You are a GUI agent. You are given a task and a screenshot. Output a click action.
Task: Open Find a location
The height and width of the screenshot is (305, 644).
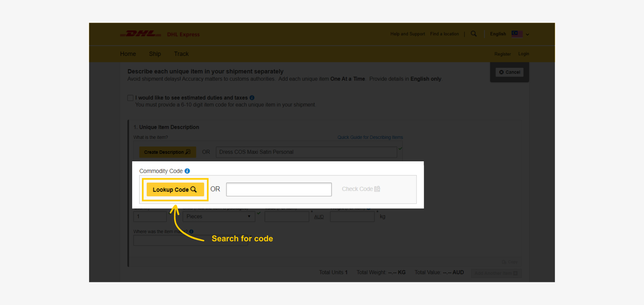click(444, 34)
